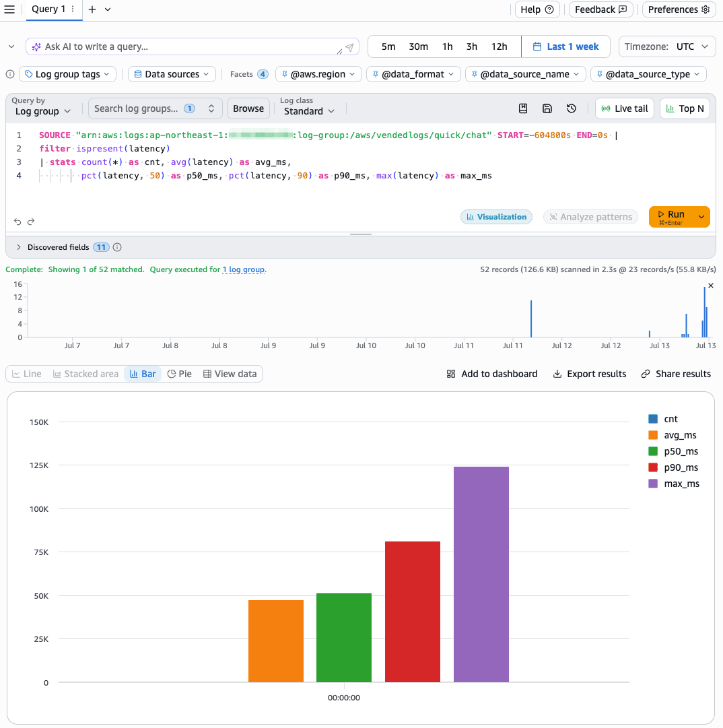Set time range to 12h
The image size is (723, 728).
[499, 46]
